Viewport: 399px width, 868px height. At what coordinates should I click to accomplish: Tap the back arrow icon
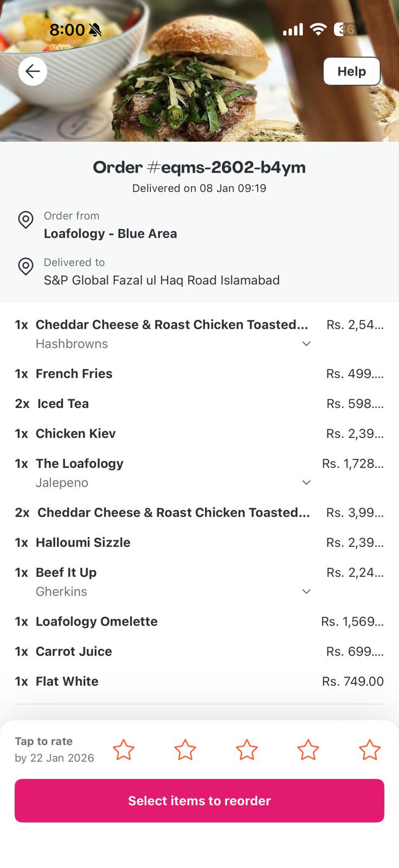click(33, 71)
